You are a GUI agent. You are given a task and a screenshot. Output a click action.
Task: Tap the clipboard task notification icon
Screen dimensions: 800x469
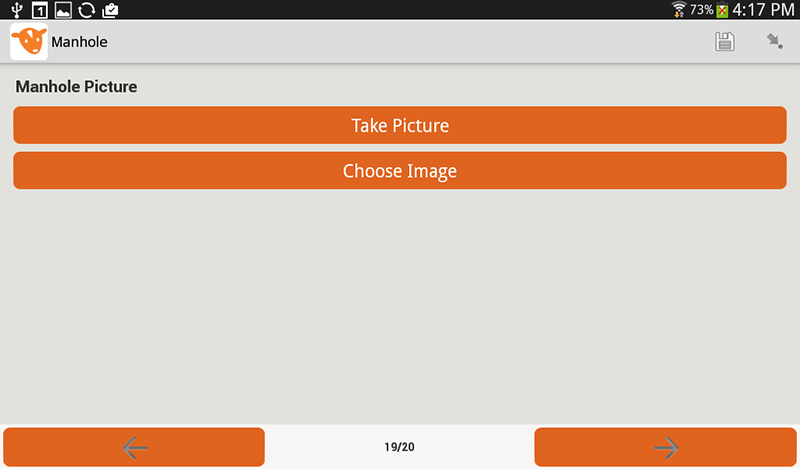pos(110,10)
